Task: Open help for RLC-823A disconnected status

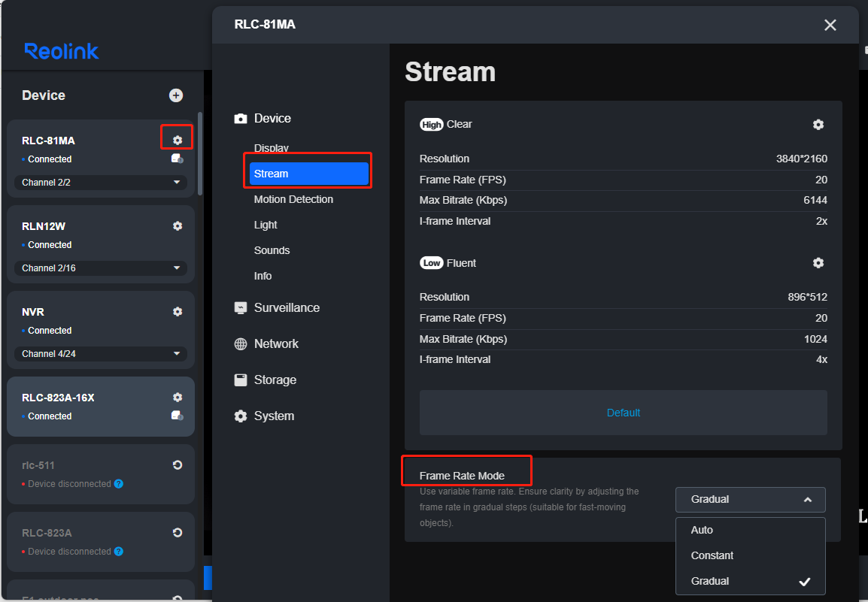Action: point(118,551)
